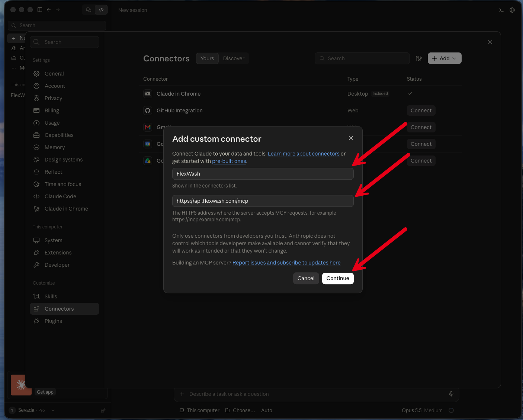Click the Connectors search field
The height and width of the screenshot is (420, 523).
click(362, 58)
